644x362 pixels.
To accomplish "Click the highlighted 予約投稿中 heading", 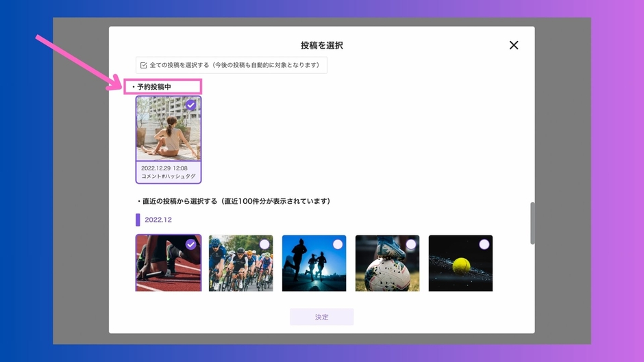I will coord(154,87).
